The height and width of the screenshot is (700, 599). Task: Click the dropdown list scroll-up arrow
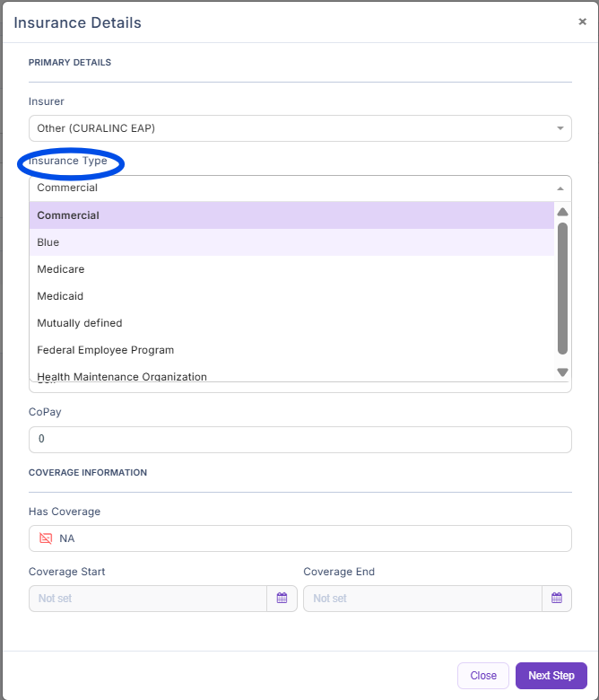(x=562, y=213)
